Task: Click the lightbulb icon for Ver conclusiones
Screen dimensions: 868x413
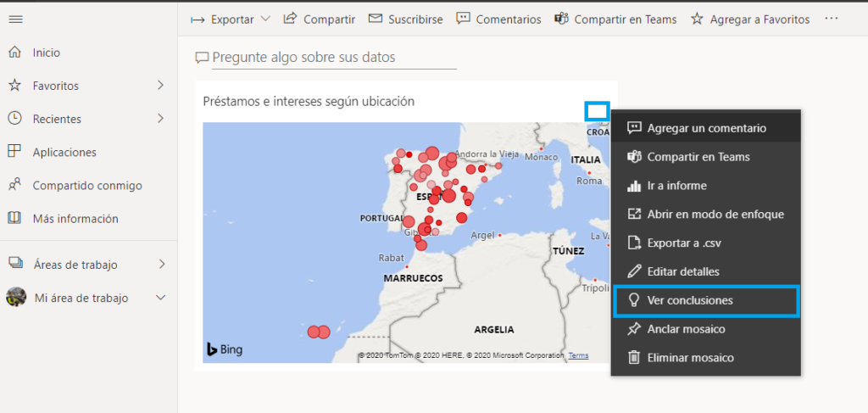Action: (x=634, y=300)
